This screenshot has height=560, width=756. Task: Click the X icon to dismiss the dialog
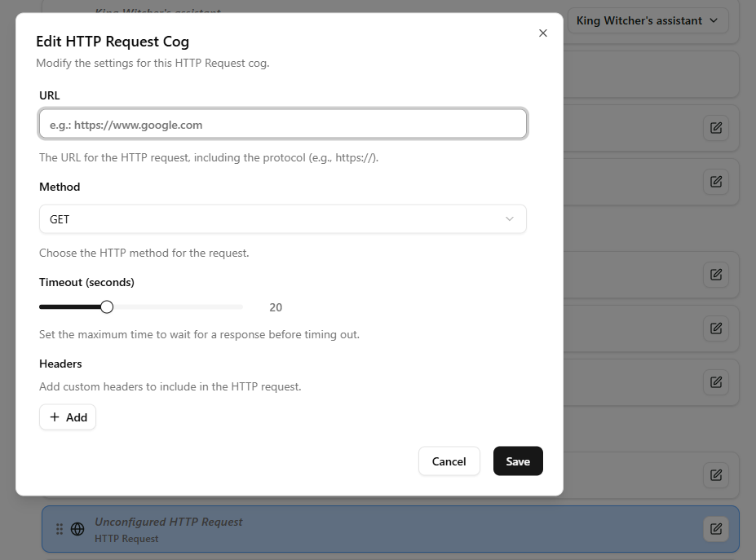[x=542, y=33]
